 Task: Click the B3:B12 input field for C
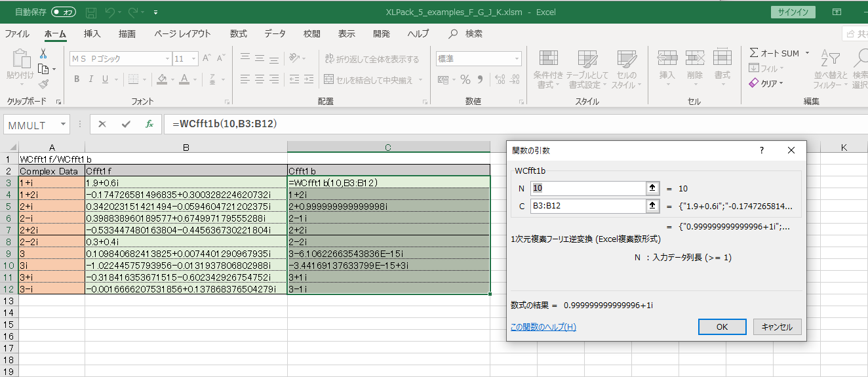click(x=587, y=207)
